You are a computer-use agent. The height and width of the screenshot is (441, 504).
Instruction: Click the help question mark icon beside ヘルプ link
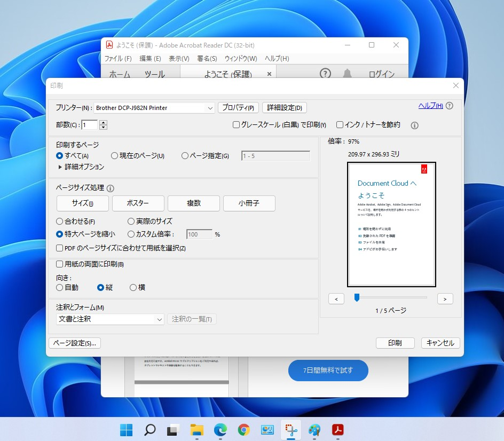coord(450,106)
